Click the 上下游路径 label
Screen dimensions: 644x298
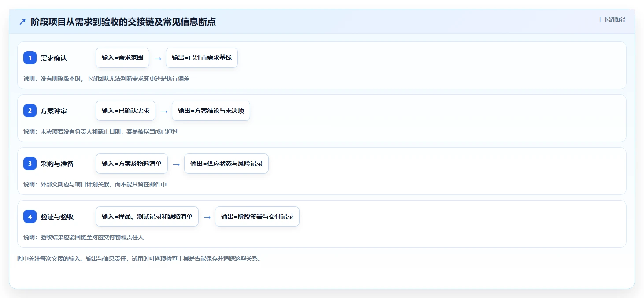(x=611, y=19)
